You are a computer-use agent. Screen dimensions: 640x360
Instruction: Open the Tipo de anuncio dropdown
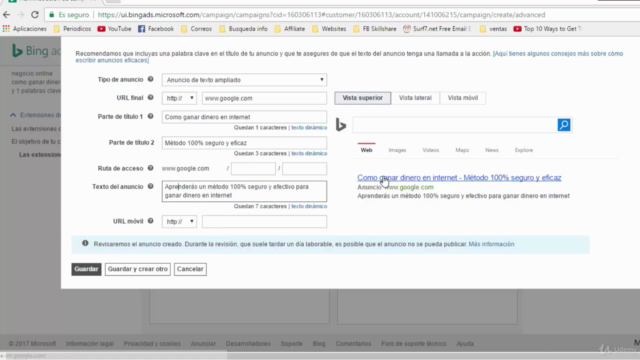point(244,80)
